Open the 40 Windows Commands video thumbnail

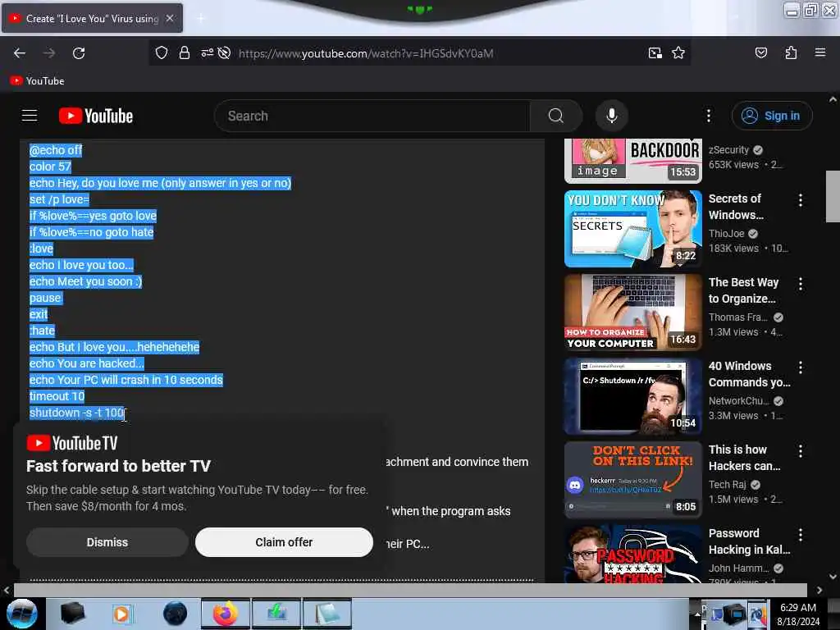pos(633,396)
